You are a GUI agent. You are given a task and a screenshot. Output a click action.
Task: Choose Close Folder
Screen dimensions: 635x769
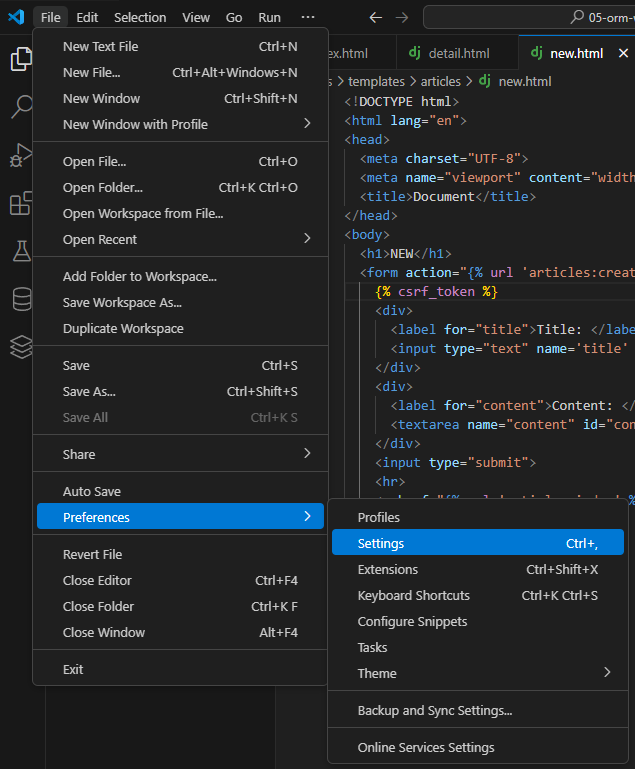180,606
